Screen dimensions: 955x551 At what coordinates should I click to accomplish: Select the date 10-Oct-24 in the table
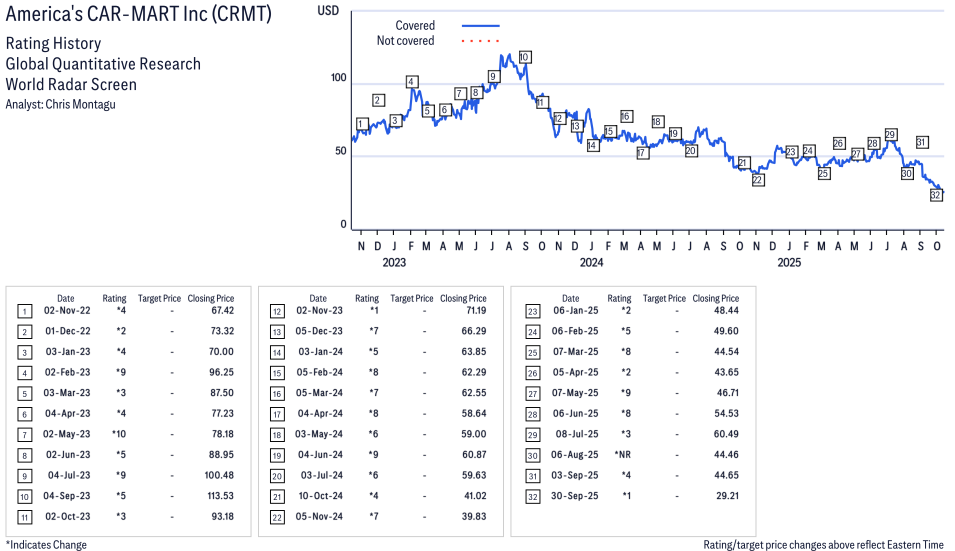(x=318, y=496)
